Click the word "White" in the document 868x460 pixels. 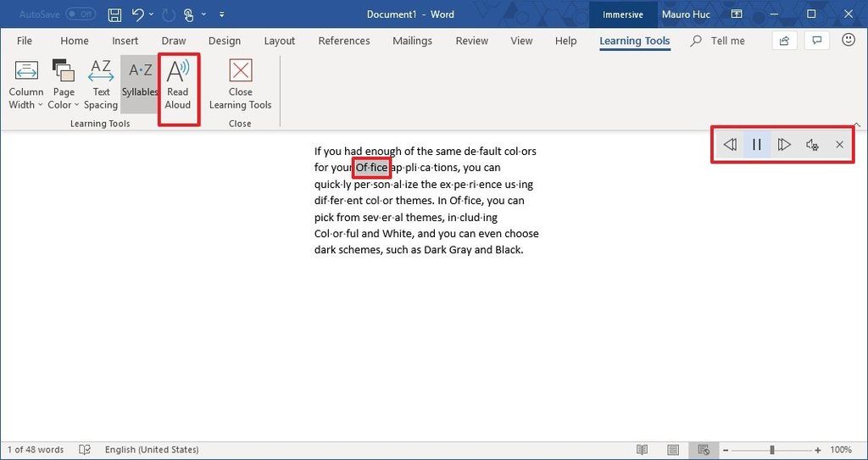point(396,234)
